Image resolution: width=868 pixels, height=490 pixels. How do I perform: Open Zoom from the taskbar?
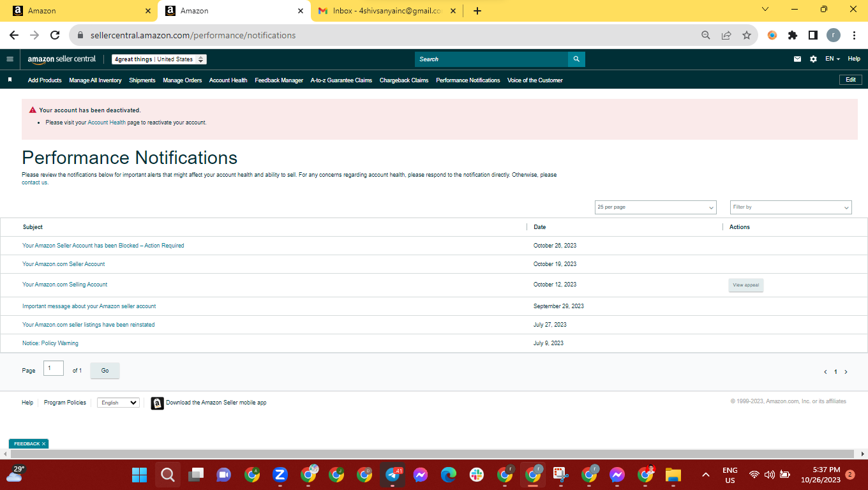click(x=280, y=475)
